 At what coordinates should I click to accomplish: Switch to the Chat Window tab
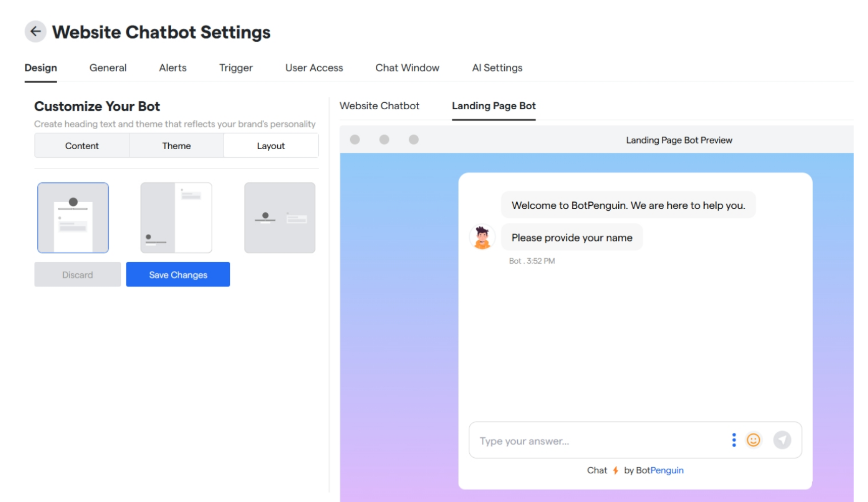407,68
